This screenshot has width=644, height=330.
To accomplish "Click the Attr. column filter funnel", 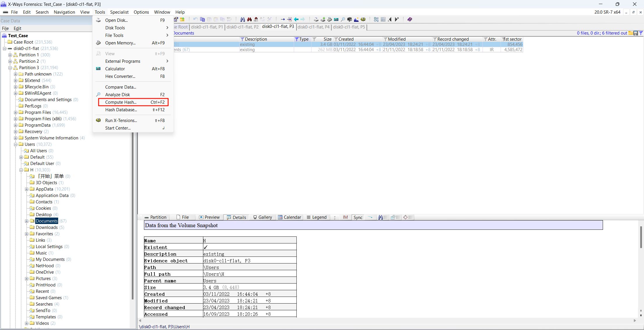I will pyautogui.click(x=485, y=39).
